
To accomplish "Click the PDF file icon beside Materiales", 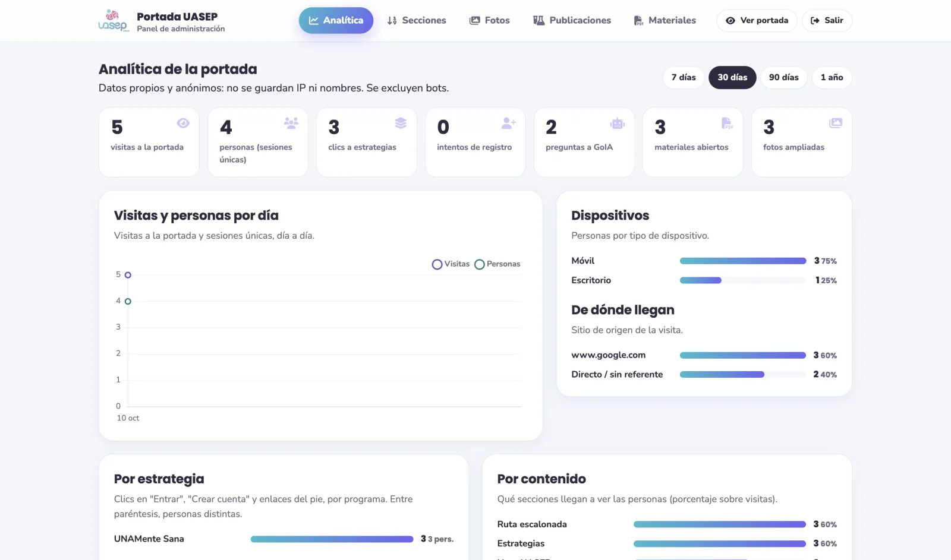I will click(638, 20).
